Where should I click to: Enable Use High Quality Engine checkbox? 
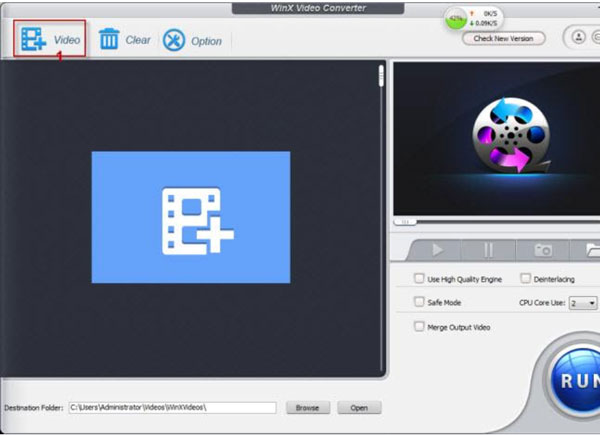pyautogui.click(x=419, y=278)
